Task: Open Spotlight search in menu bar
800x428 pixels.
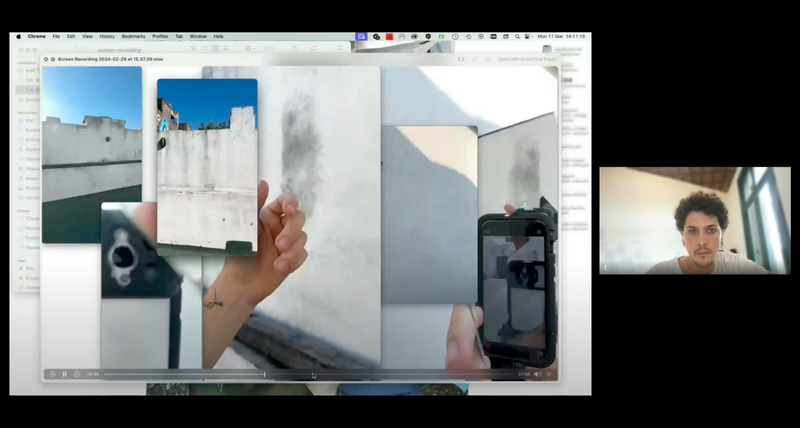Action: tap(517, 37)
